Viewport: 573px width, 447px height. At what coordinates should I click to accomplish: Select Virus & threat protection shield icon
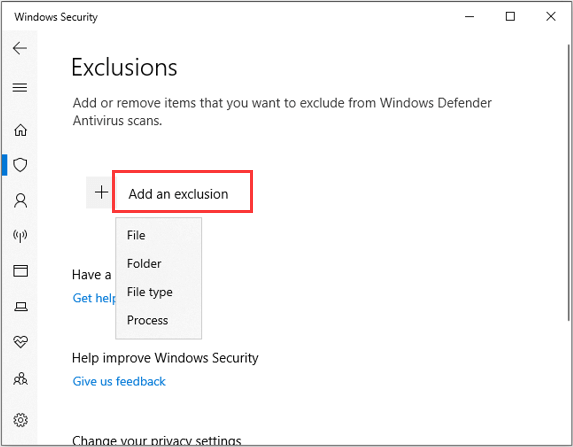pos(20,165)
